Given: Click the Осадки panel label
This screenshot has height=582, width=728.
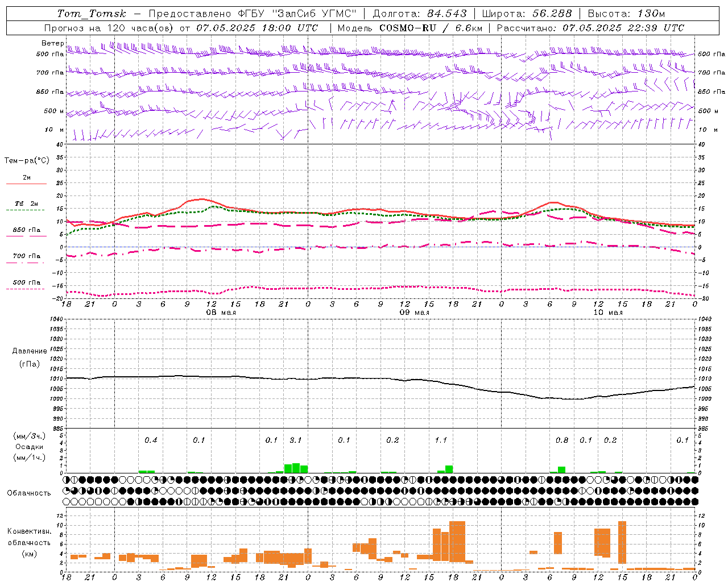Looking at the screenshot, I should point(30,447).
